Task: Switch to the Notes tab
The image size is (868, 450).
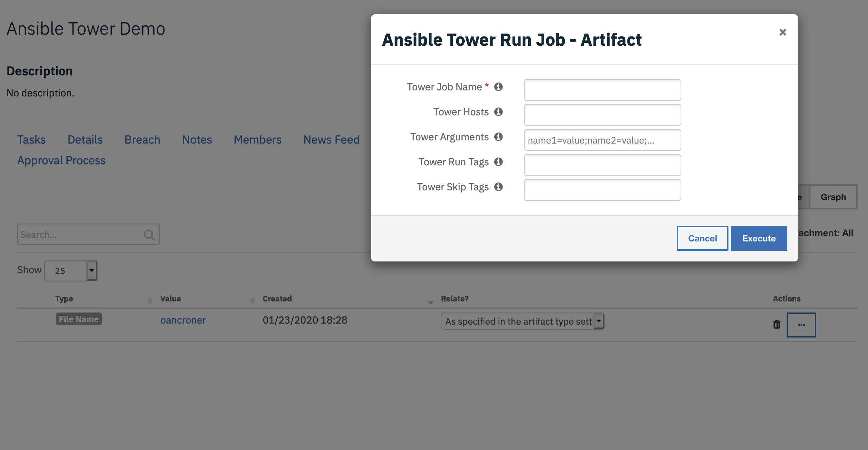Action: click(197, 140)
